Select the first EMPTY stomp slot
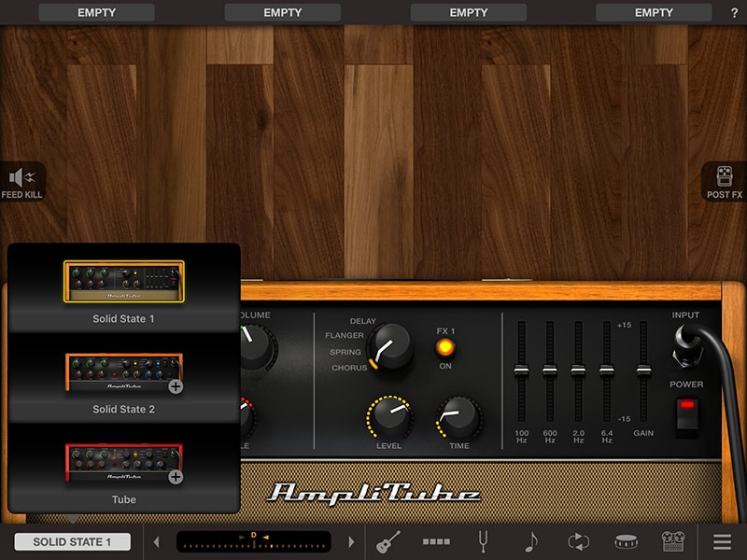The height and width of the screenshot is (560, 747). (96, 13)
